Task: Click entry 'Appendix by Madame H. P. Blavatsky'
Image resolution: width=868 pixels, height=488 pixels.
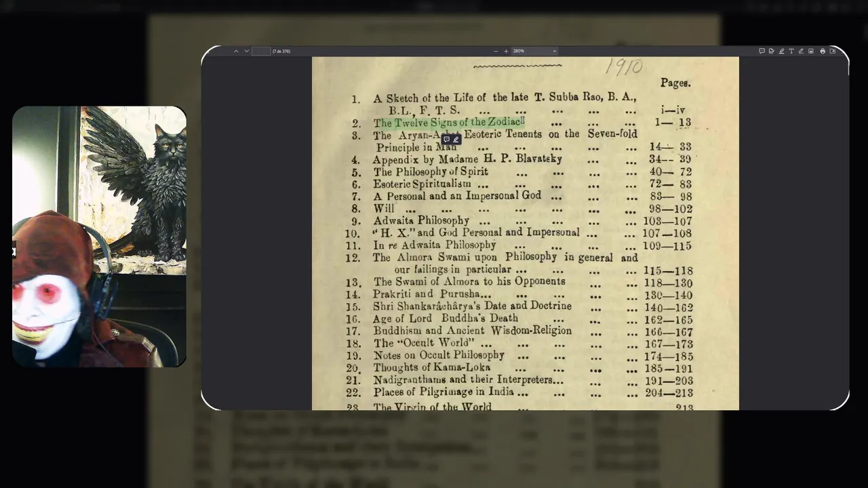Action: [467, 159]
